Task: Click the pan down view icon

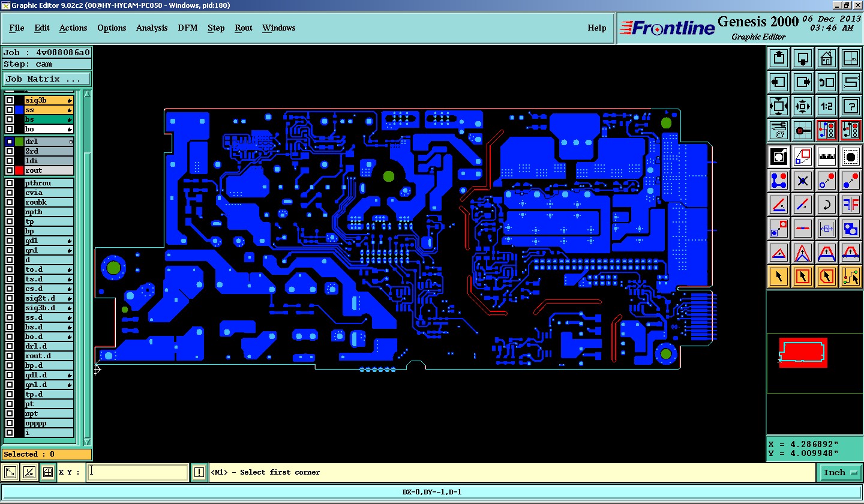Action: click(803, 58)
